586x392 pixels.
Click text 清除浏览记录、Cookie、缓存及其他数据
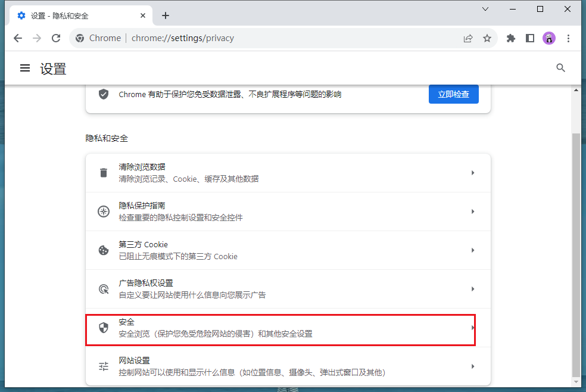189,179
